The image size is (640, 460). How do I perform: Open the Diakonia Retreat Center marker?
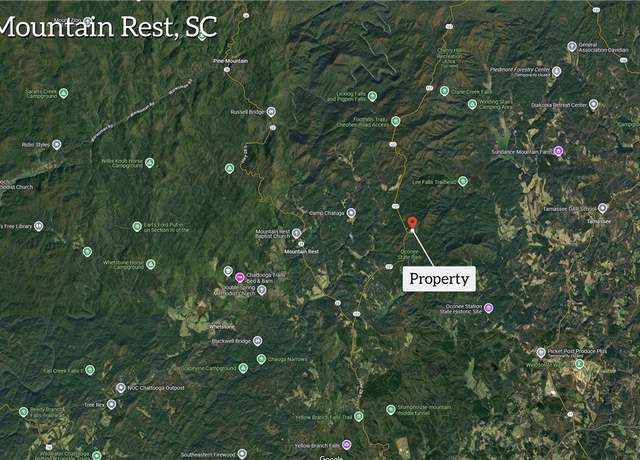tap(593, 104)
